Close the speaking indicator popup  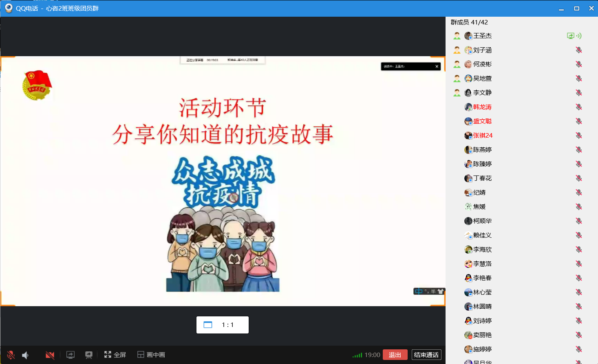(x=437, y=66)
